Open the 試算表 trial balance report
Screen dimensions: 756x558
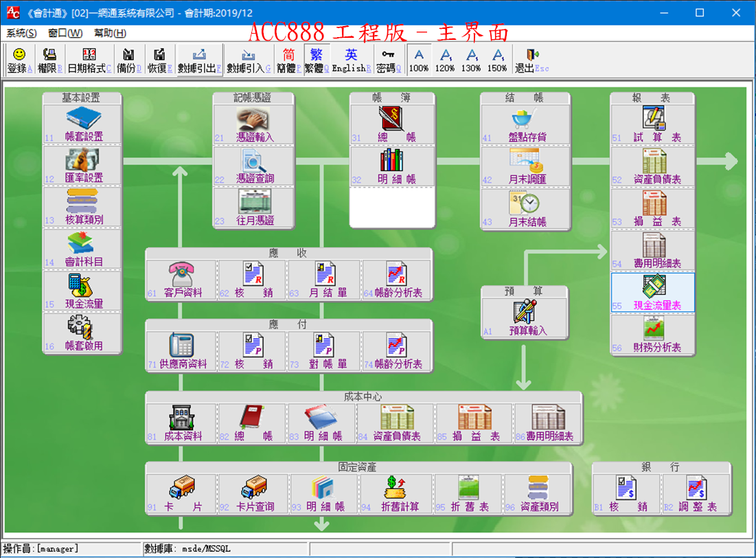click(x=652, y=124)
